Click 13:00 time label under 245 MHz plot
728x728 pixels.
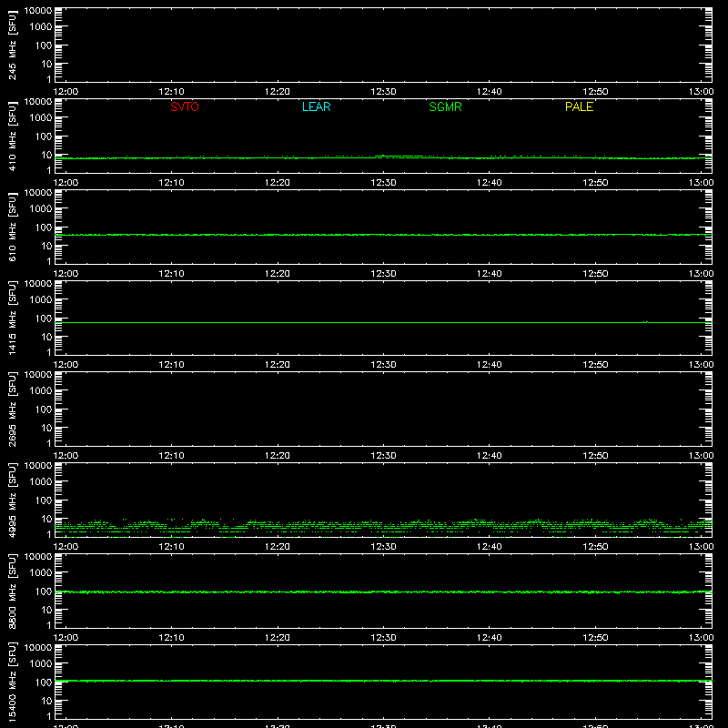701,92
